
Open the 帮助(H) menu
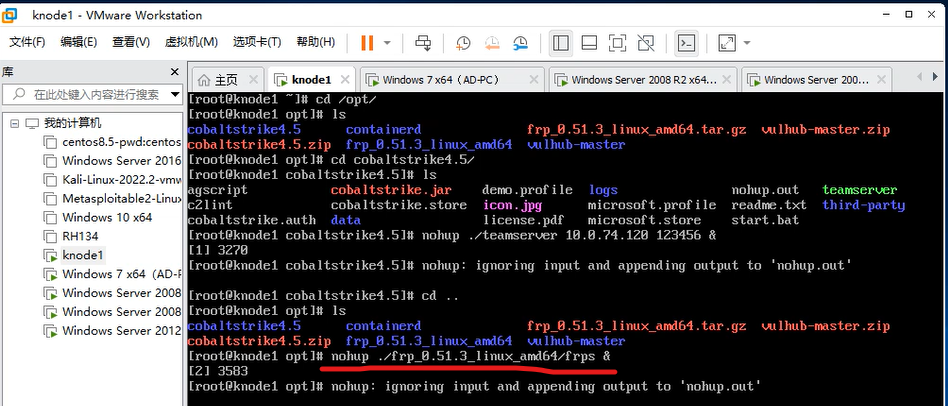pyautogui.click(x=315, y=42)
